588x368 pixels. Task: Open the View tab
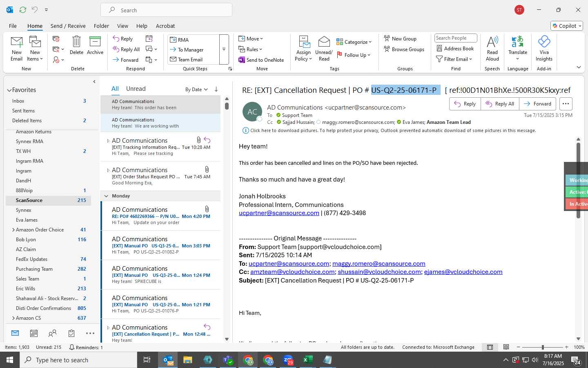[x=122, y=26]
